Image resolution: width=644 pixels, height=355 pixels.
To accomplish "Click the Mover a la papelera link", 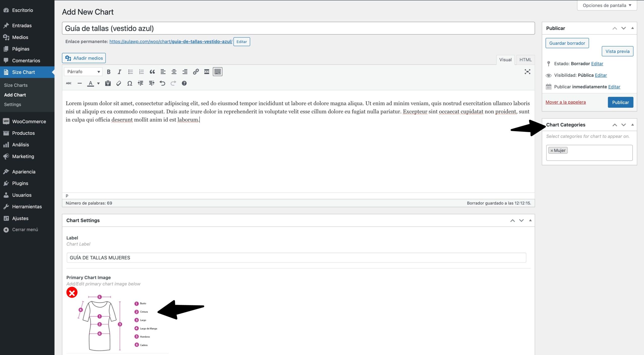I will click(x=566, y=102).
